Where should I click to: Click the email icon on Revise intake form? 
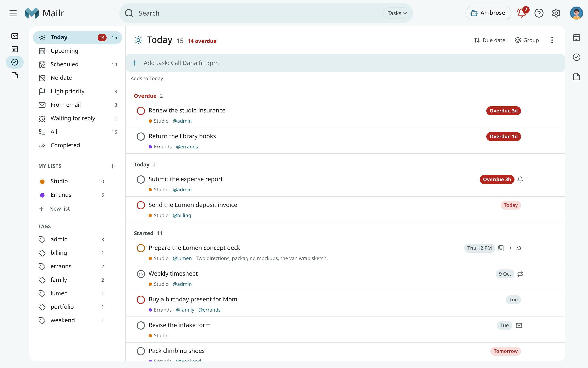click(519, 325)
